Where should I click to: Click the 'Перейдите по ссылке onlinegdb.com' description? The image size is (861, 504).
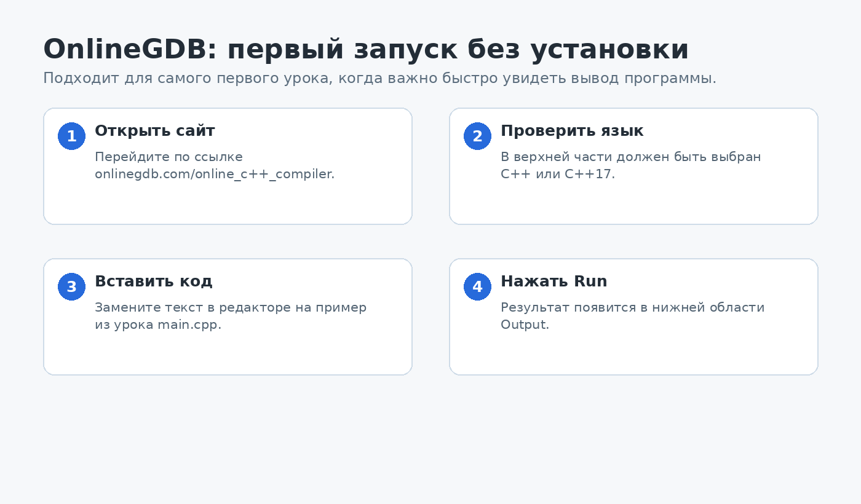(215, 165)
